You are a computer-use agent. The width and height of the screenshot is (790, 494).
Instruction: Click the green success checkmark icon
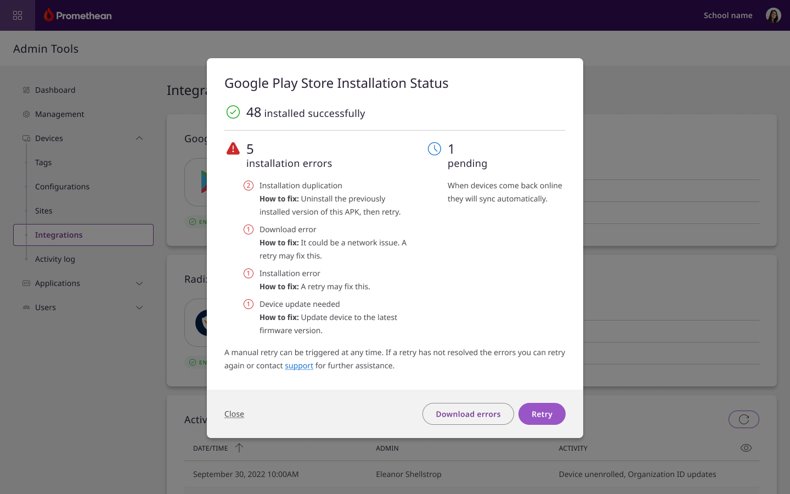click(x=233, y=112)
